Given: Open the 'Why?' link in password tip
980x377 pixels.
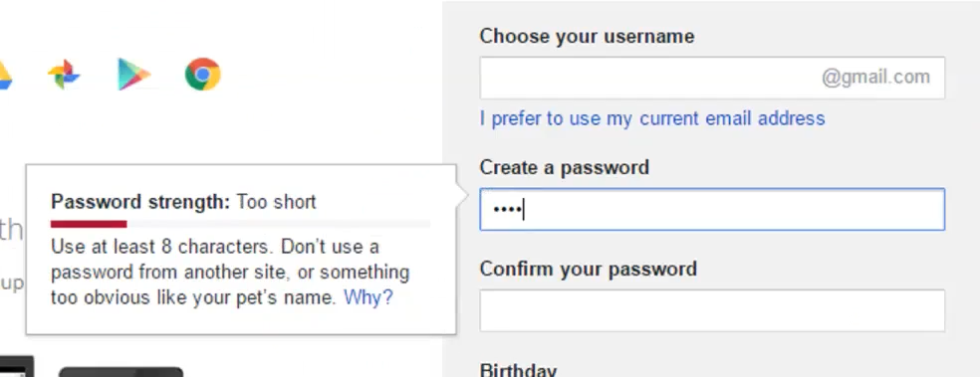Looking at the screenshot, I should click(368, 297).
